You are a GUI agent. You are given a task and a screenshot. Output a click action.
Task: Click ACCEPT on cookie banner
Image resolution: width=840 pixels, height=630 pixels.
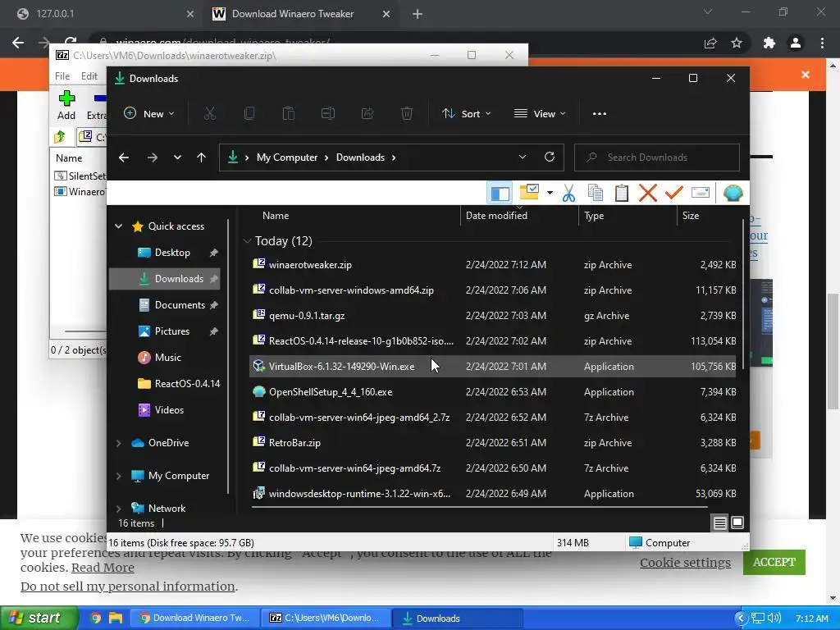tap(774, 562)
